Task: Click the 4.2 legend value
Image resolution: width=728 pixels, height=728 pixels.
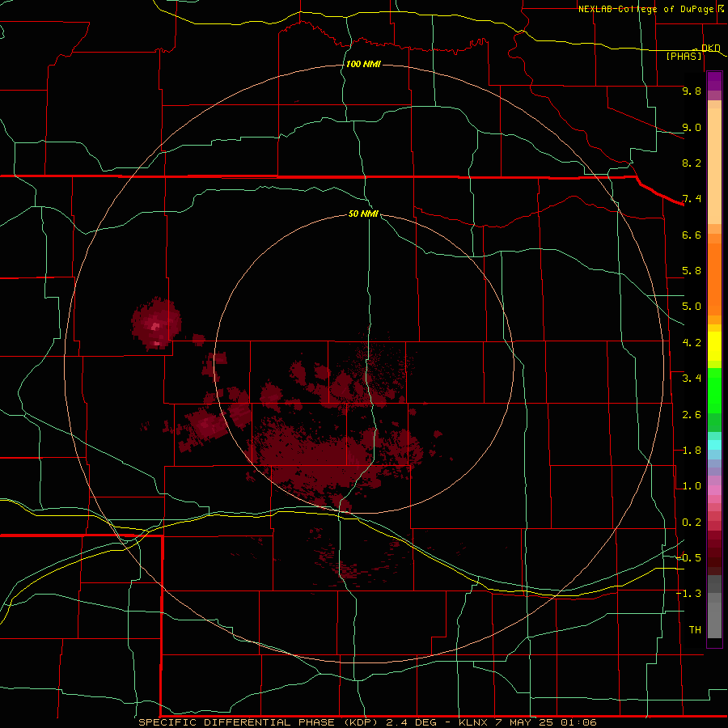Action: [x=692, y=343]
